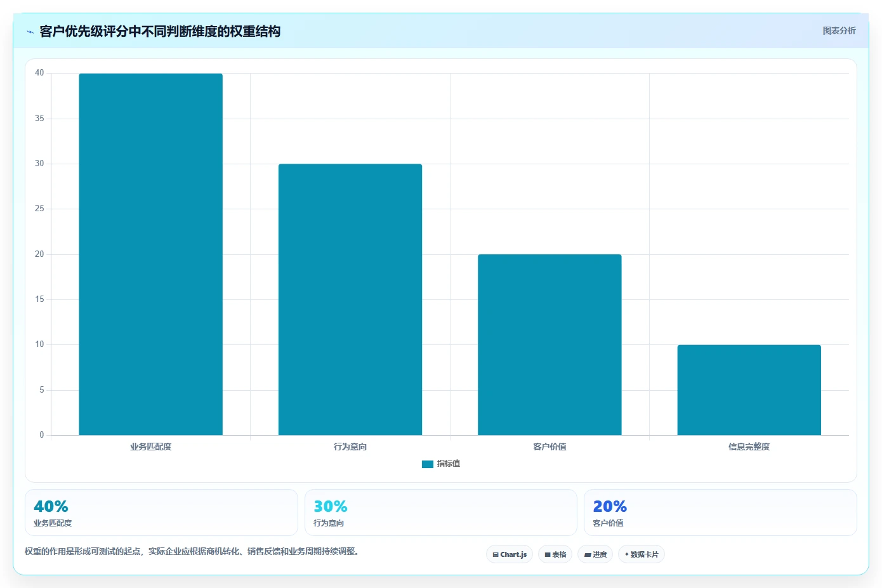
Task: Click the y-axis value 40
Action: [x=39, y=73]
